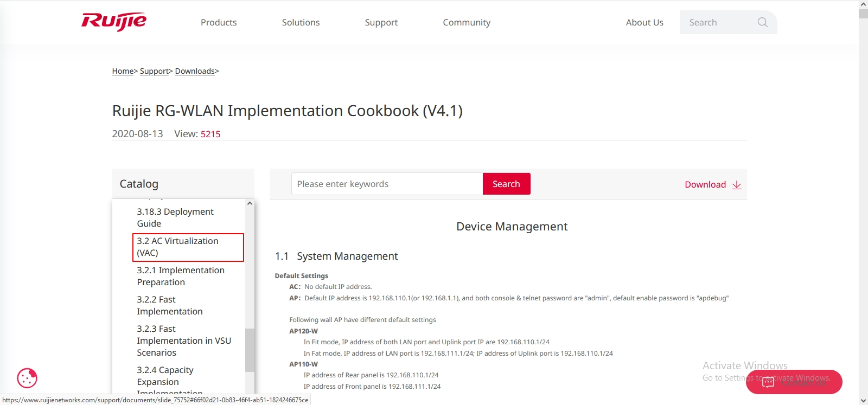Click the Ruijie logo
868x405 pixels.
tap(114, 22)
